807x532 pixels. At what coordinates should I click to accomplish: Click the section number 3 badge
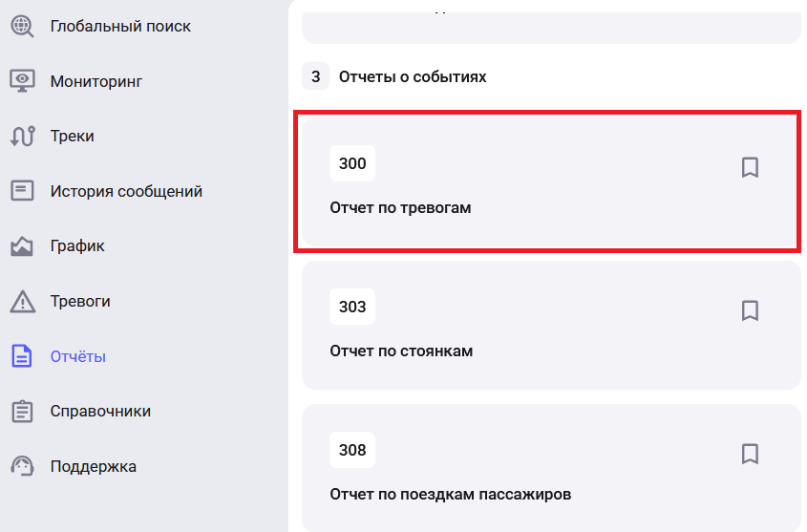[x=315, y=76]
